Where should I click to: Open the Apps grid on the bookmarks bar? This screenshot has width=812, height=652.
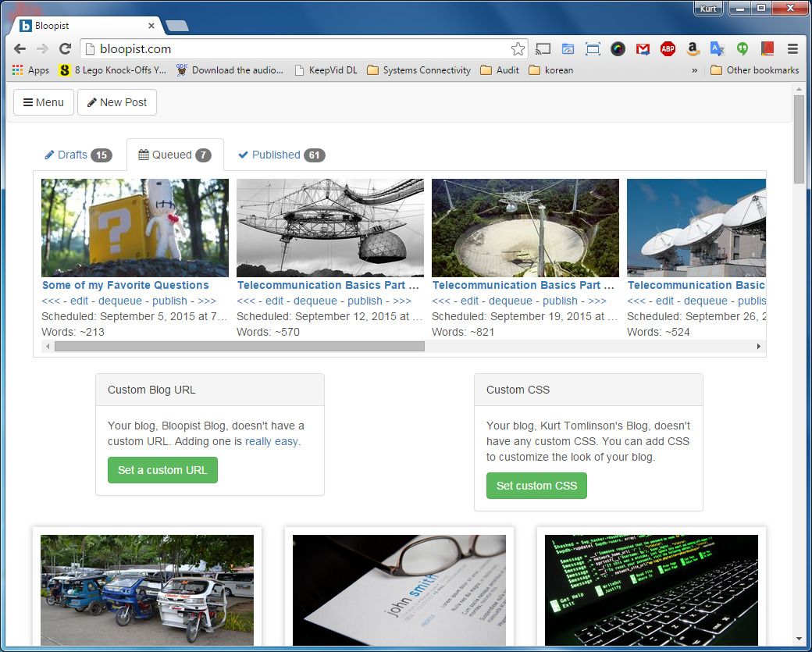17,69
